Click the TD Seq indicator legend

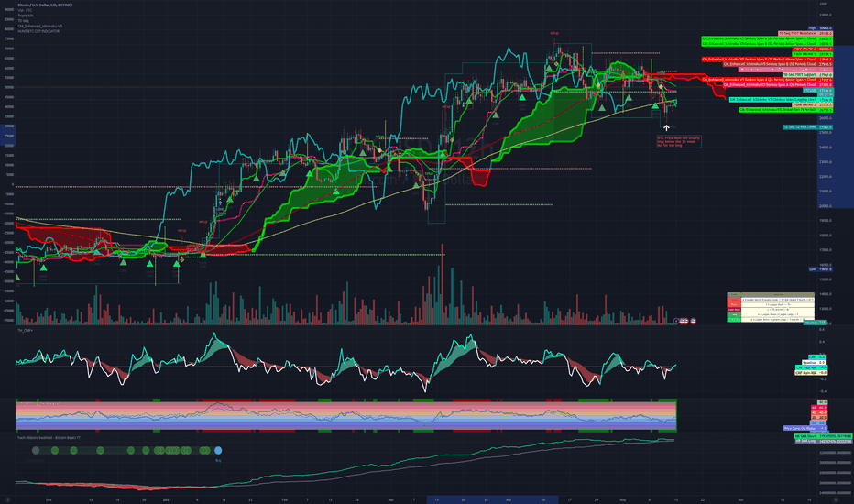pyautogui.click(x=24, y=21)
